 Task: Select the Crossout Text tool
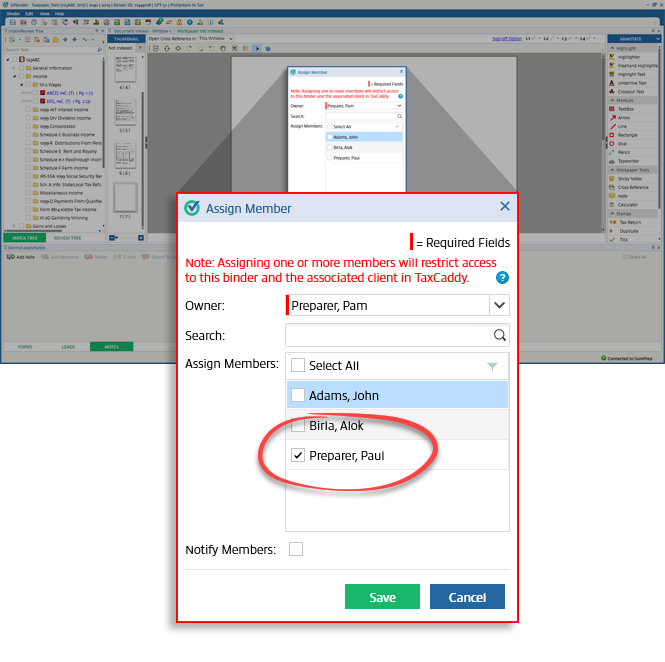pyautogui.click(x=630, y=92)
